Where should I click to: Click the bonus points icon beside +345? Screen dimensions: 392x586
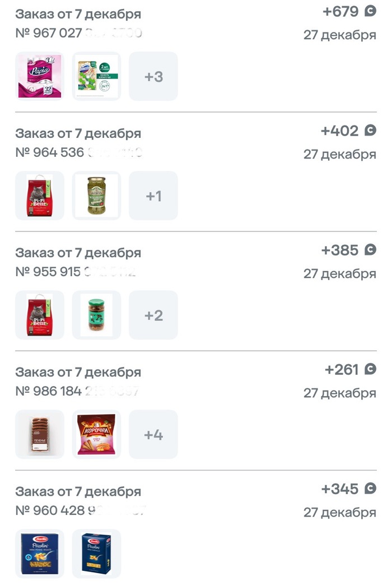point(370,489)
